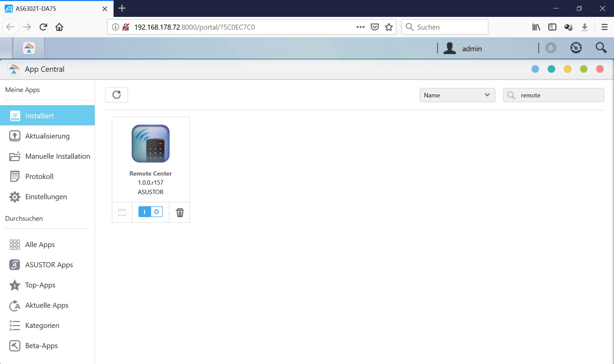
Task: Open Beta-Apps section
Action: coord(47,345)
